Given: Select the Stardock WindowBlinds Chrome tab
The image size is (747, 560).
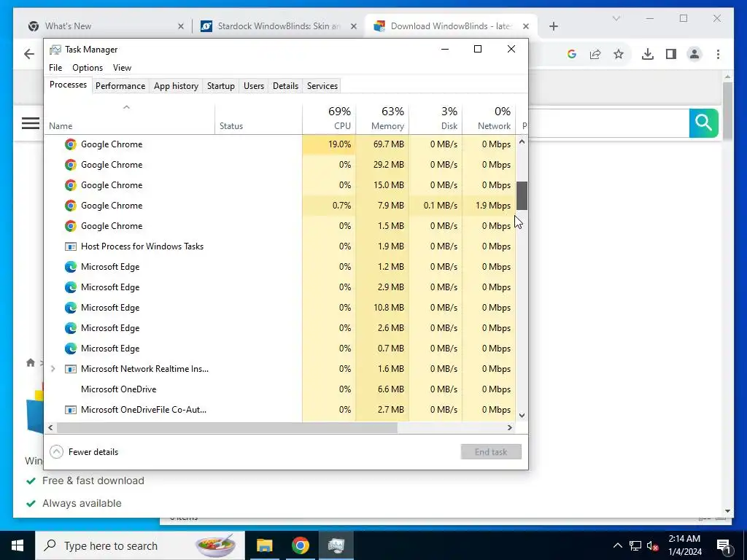Looking at the screenshot, I should [x=279, y=27].
